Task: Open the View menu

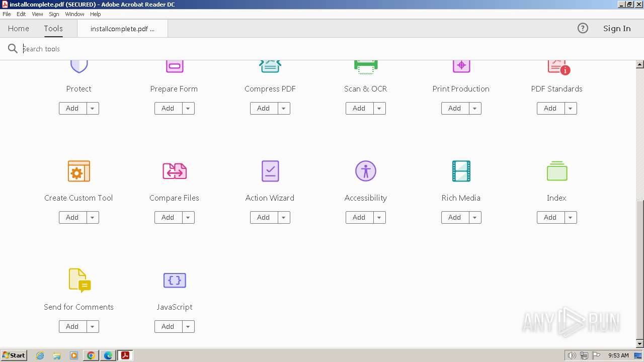Action: click(x=37, y=14)
